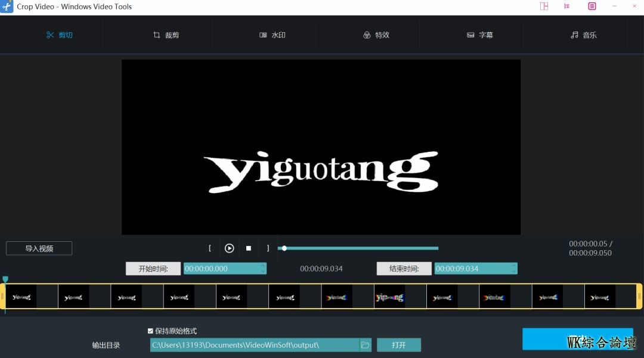Click the sort list icon in title bar

click(567, 7)
